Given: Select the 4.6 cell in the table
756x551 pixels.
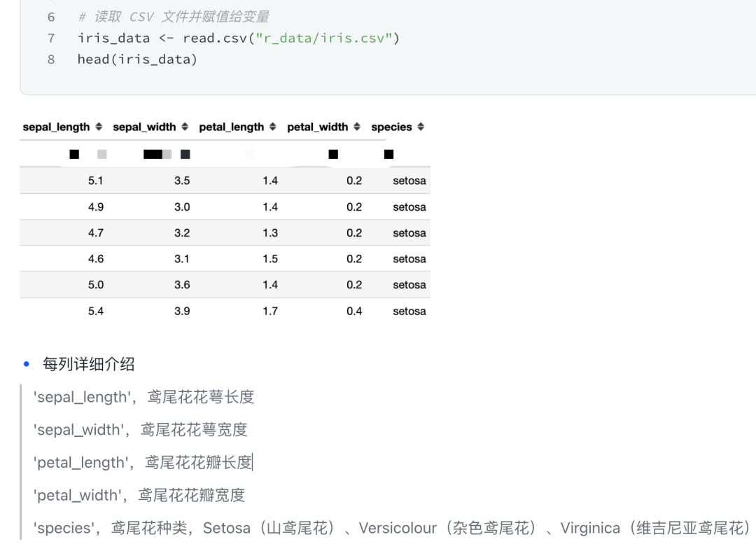Looking at the screenshot, I should [x=95, y=259].
